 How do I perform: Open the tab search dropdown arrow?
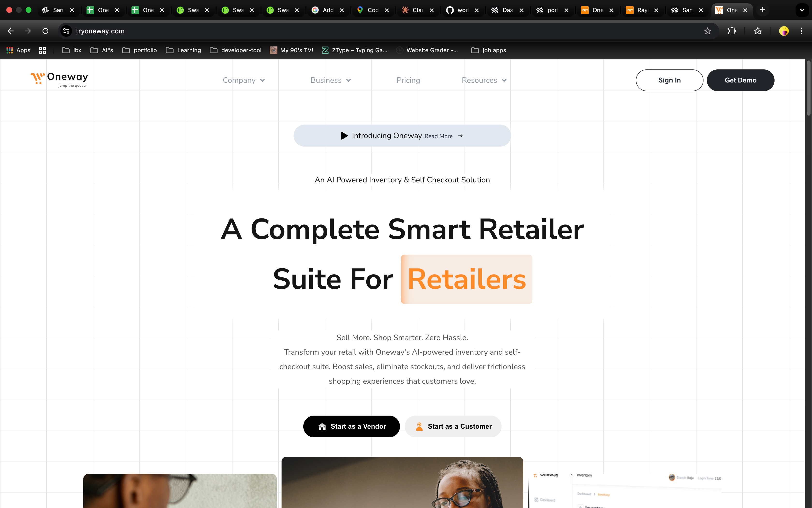tap(802, 10)
